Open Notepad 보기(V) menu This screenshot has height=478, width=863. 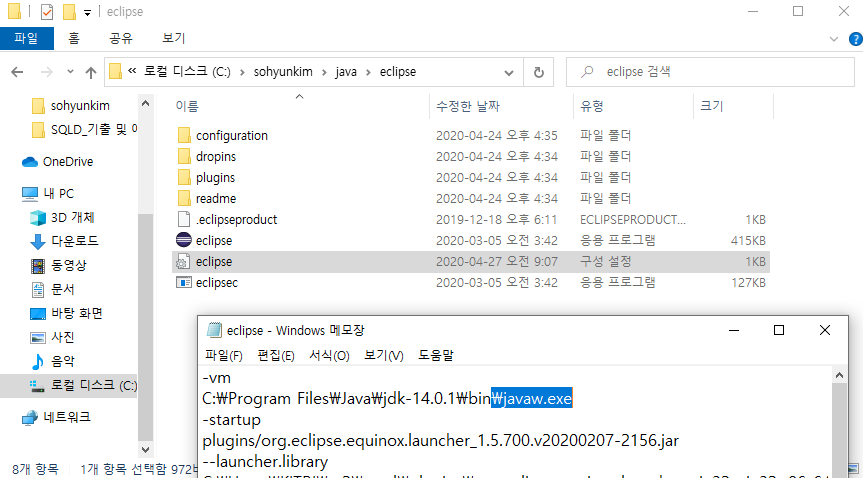[x=384, y=355]
